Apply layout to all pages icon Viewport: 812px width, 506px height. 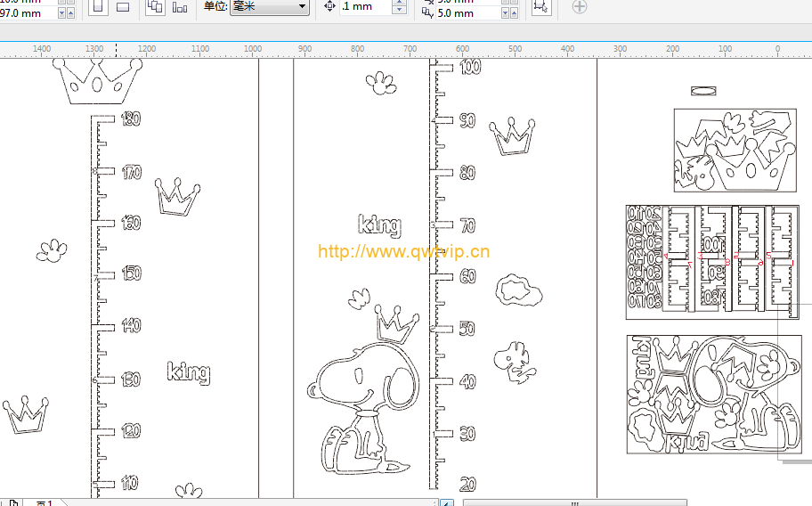pyautogui.click(x=155, y=7)
